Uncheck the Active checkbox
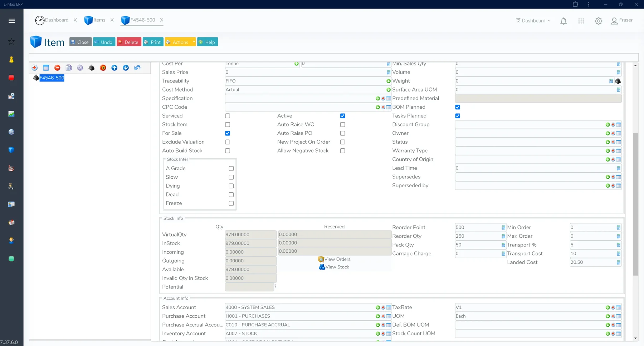 coord(343,116)
